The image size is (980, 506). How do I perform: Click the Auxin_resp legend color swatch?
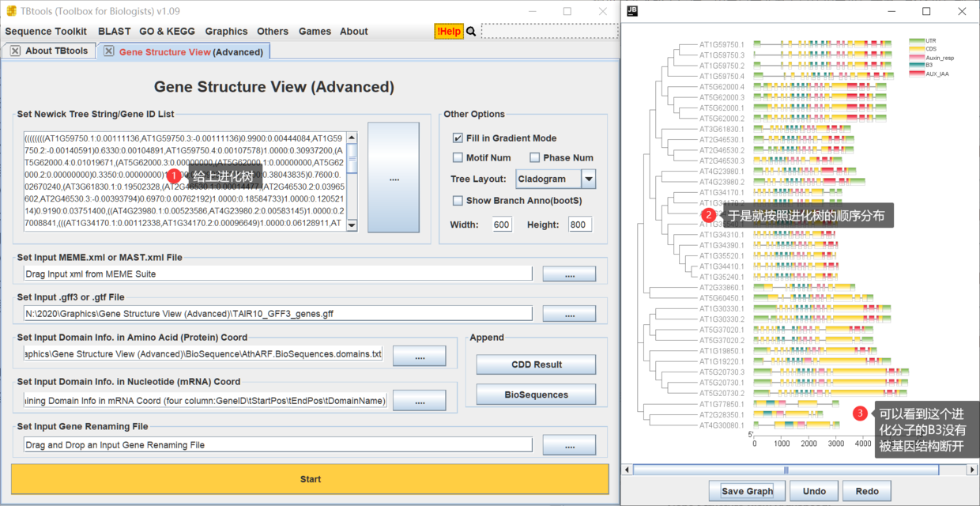(917, 58)
